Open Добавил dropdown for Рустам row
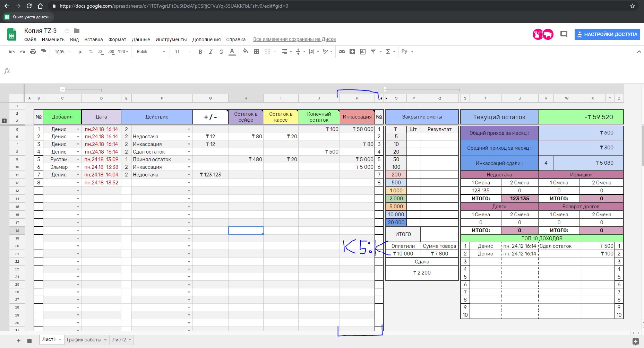The height and width of the screenshot is (348, 644). click(x=78, y=159)
